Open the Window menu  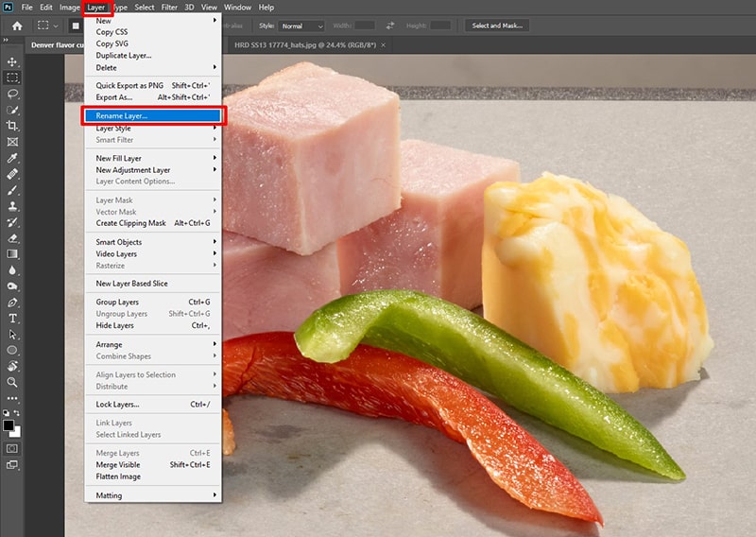click(x=237, y=8)
